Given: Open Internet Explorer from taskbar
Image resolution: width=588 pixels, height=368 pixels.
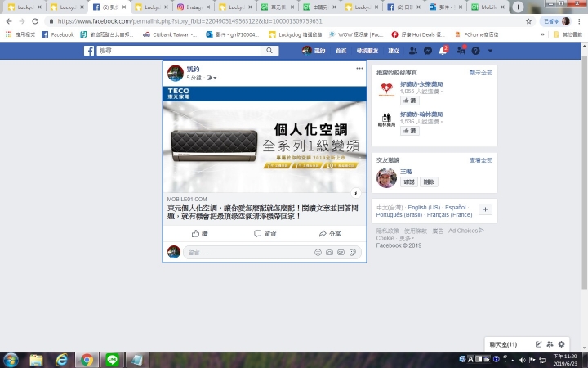Looking at the screenshot, I should point(61,360).
